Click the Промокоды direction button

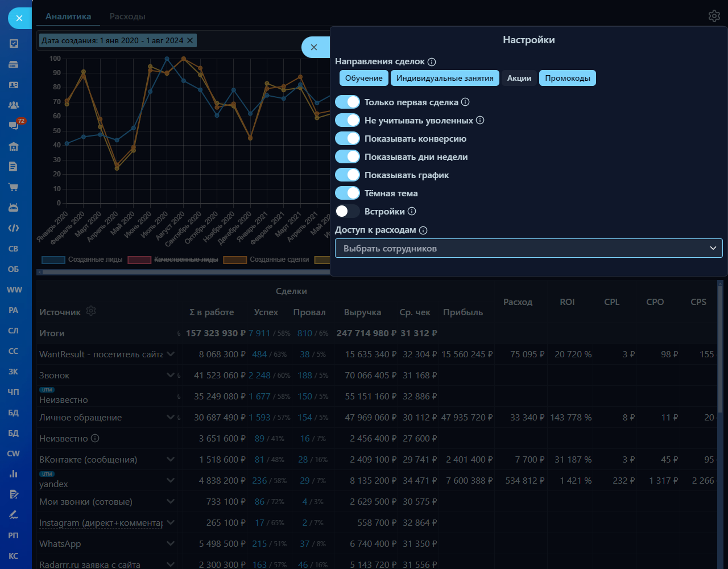[567, 78]
